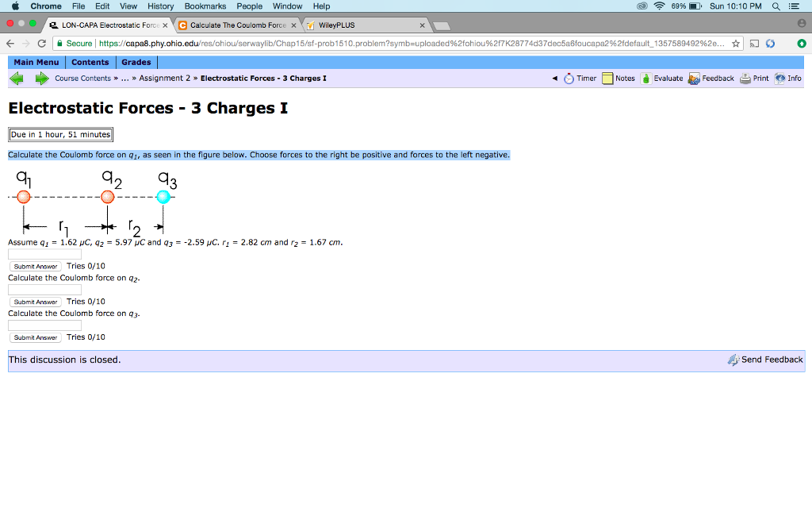The width and height of the screenshot is (812, 508).
Task: Open the Grades page
Action: 136,61
